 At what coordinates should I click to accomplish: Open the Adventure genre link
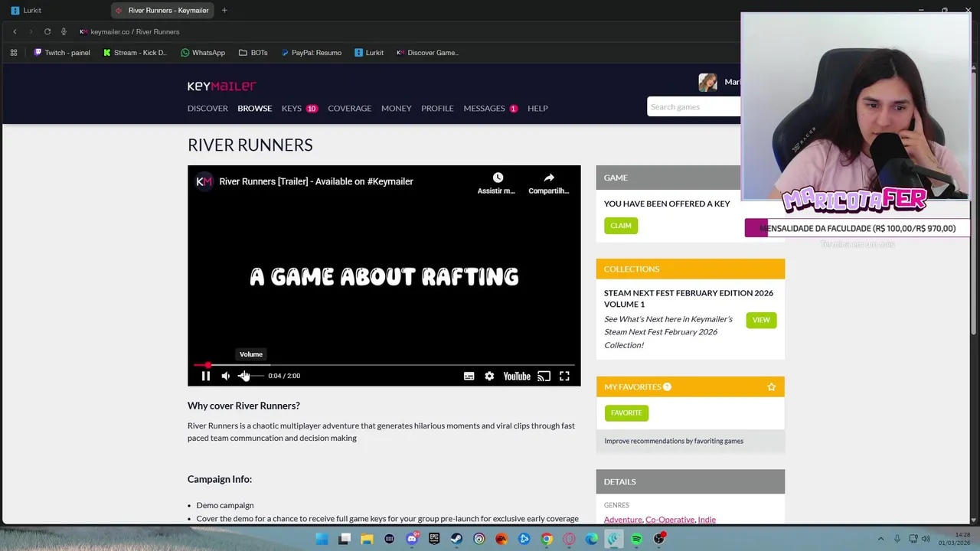623,520
